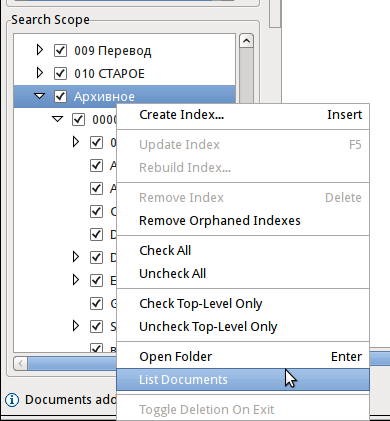Click the Search Scope vertical scrollbar thumb
The height and width of the screenshot is (421, 390).
pyautogui.click(x=246, y=77)
